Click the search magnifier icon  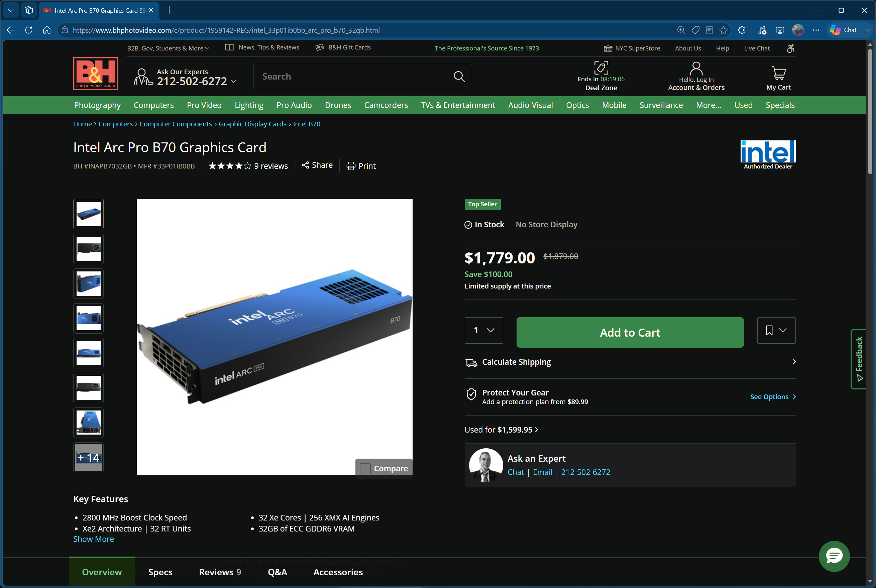pyautogui.click(x=459, y=77)
